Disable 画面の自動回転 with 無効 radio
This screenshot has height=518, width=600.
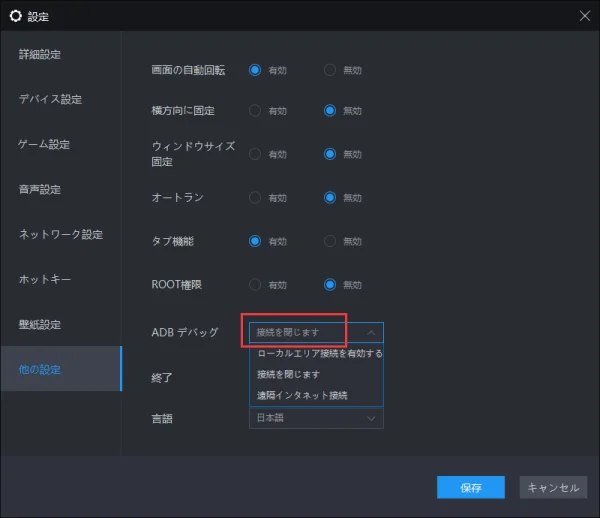[330, 70]
